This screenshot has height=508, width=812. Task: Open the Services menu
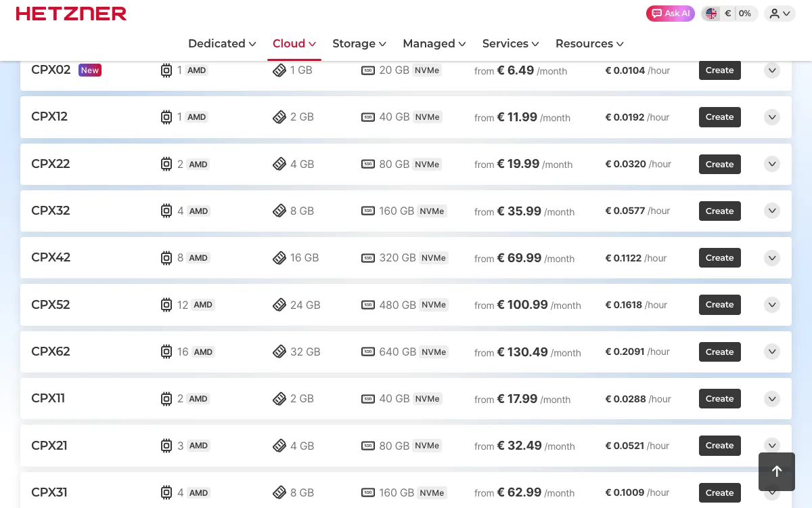(511, 43)
